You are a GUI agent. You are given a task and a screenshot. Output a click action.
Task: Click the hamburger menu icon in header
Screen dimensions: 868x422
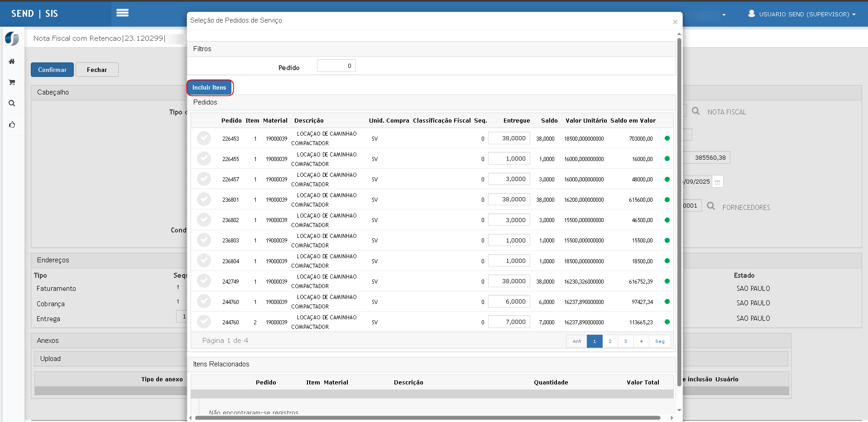[x=122, y=13]
